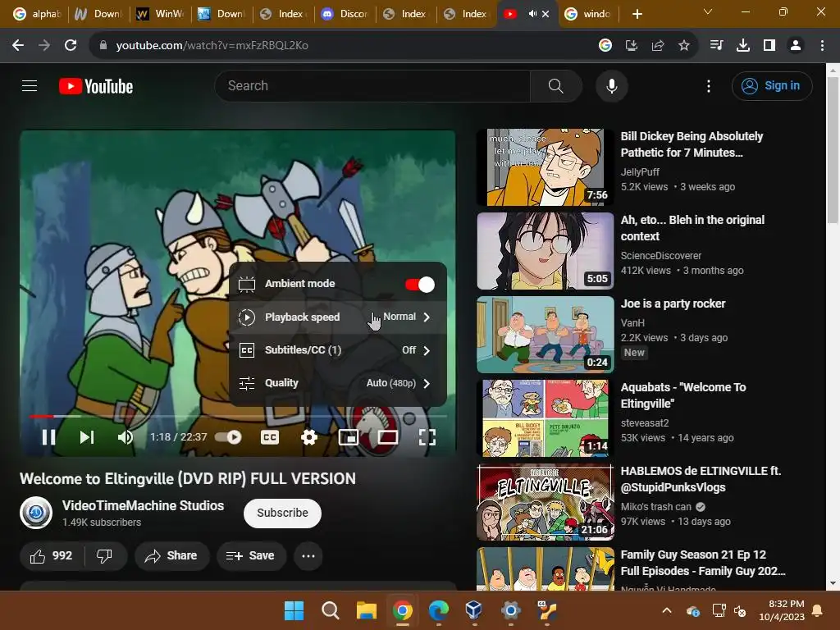Image resolution: width=840 pixels, height=630 pixels.
Task: Dislike the video thumbs down
Action: click(x=104, y=556)
